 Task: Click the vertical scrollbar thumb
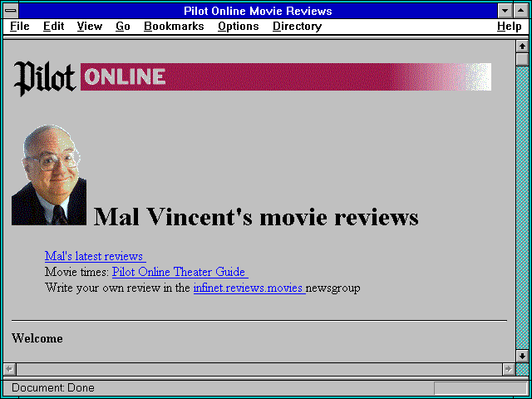coord(523,59)
